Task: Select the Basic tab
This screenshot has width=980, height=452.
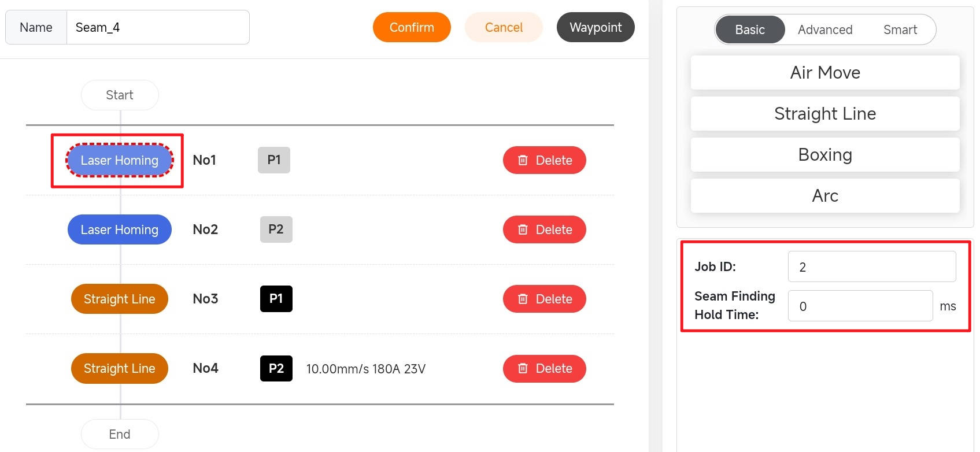Action: point(750,30)
